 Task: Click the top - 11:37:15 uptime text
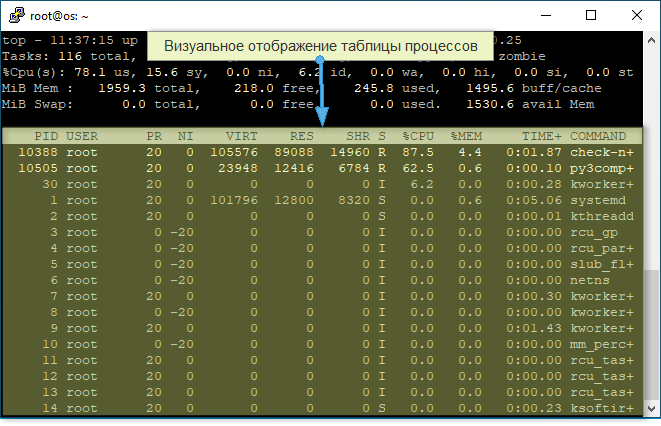pyautogui.click(x=70, y=40)
